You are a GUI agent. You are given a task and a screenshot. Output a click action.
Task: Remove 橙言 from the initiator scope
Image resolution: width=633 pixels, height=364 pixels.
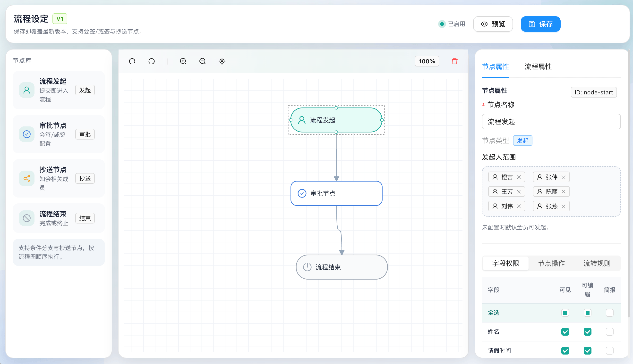coord(519,177)
